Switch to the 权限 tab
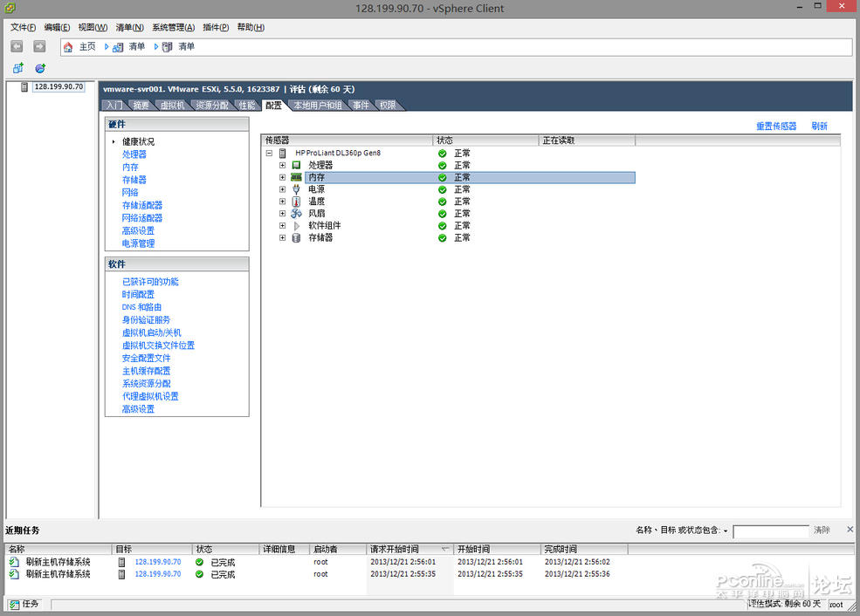The height and width of the screenshot is (616, 860). 388,106
